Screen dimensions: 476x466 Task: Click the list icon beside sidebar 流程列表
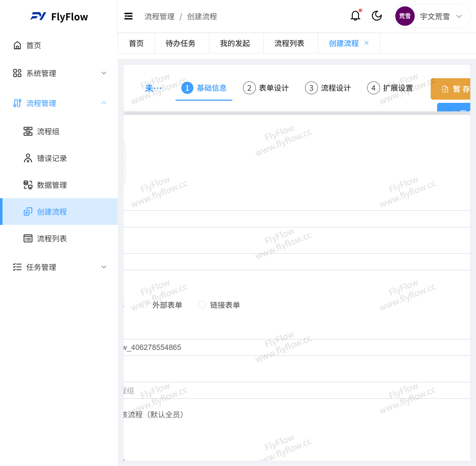(28, 239)
